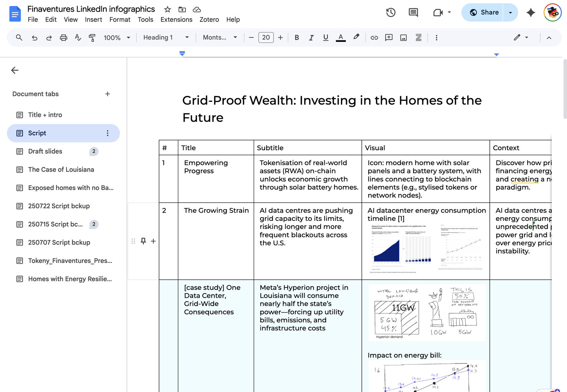Open Script tab options menu
Viewport: 567px width, 392px height.
[x=108, y=133]
